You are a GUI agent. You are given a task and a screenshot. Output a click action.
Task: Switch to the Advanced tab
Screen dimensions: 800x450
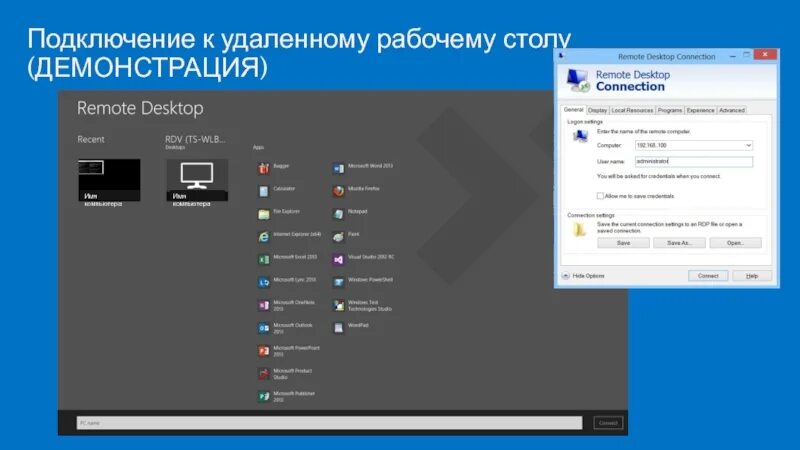click(x=732, y=110)
